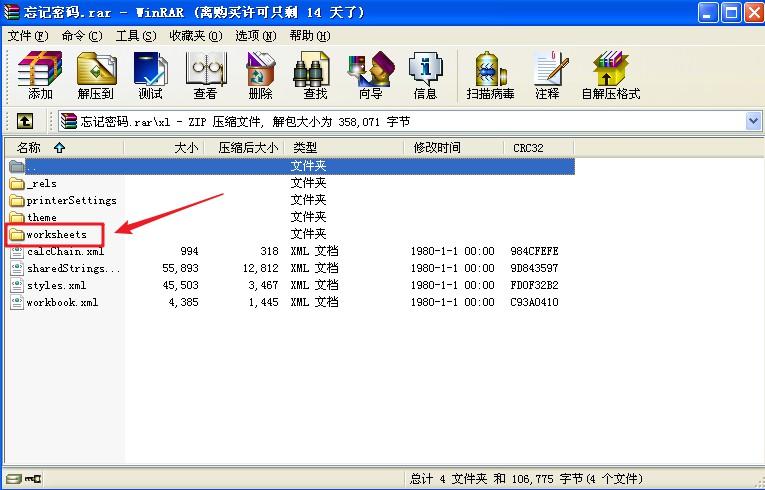Viewport: 765px width, 490px height.
Task: Click the drive icon in status bar
Action: pos(14,479)
